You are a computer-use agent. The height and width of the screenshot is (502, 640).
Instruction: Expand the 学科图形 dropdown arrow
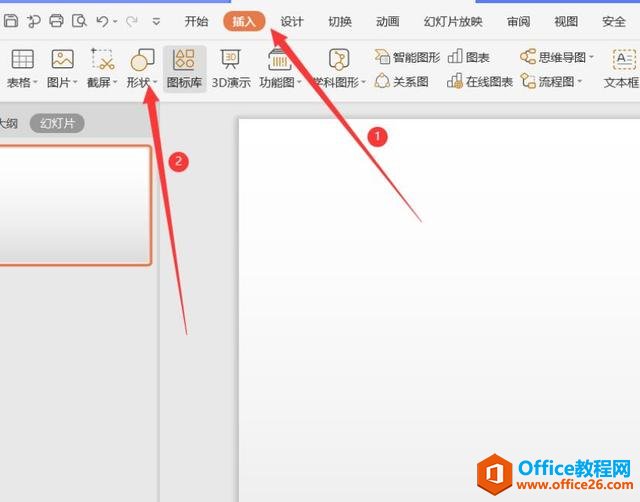coord(363,82)
